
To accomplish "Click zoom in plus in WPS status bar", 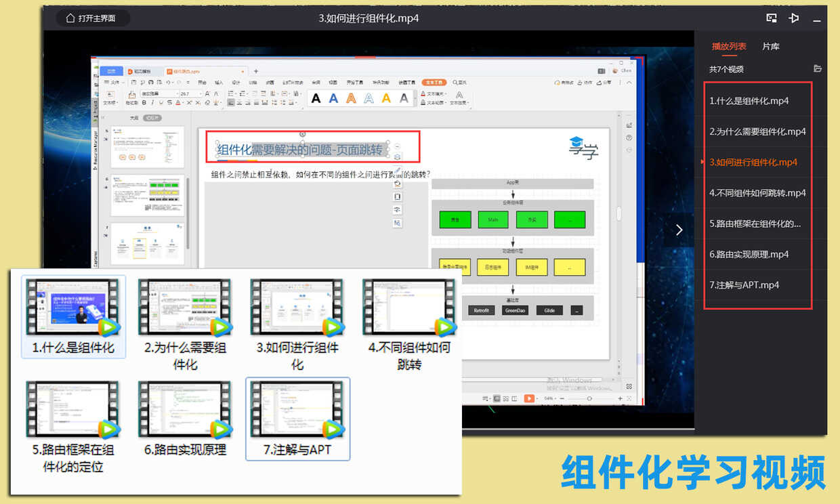I will point(620,398).
